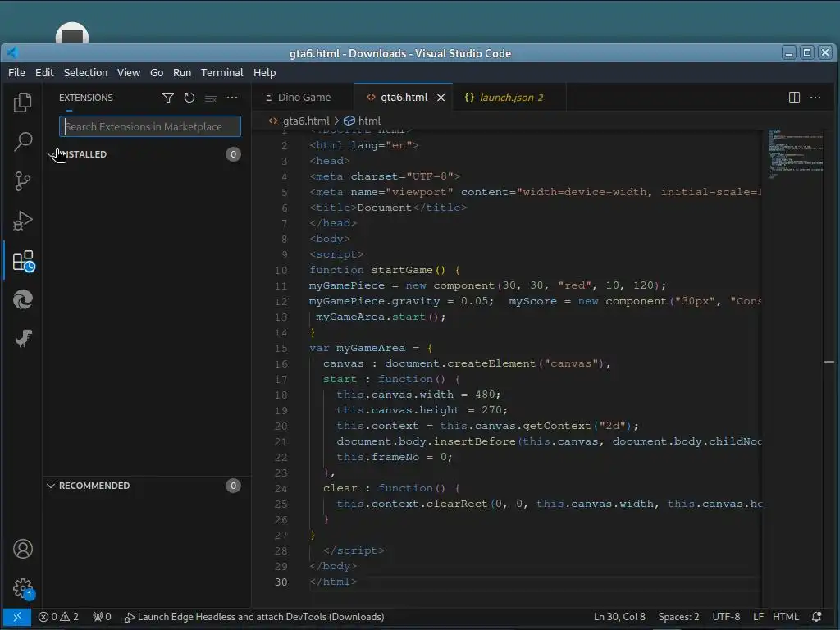Open the Edit menu
840x630 pixels.
(x=44, y=72)
